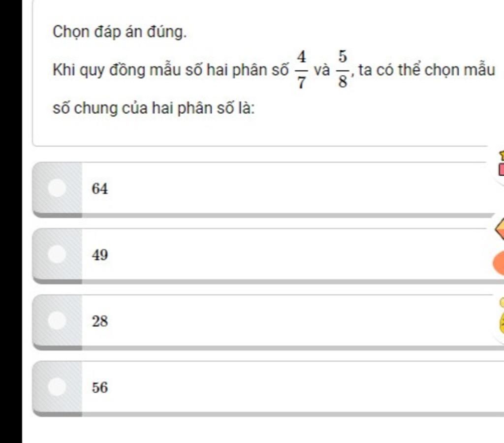Click the answer text "56"
504x443 pixels.
(x=99, y=388)
